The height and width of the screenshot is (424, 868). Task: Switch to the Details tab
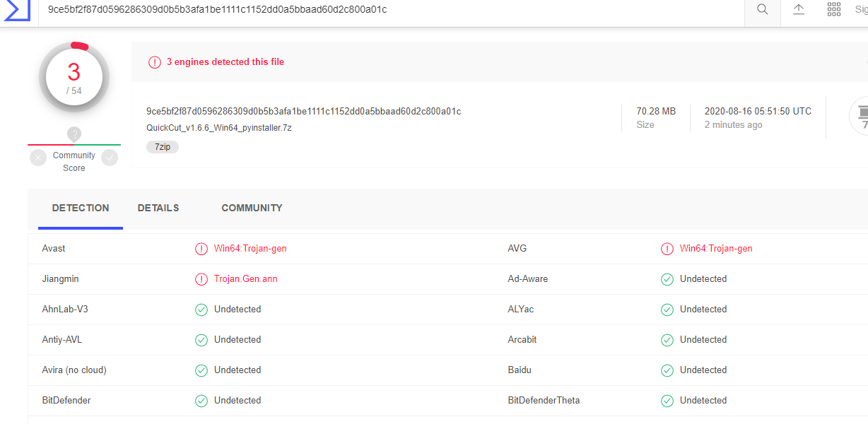158,208
